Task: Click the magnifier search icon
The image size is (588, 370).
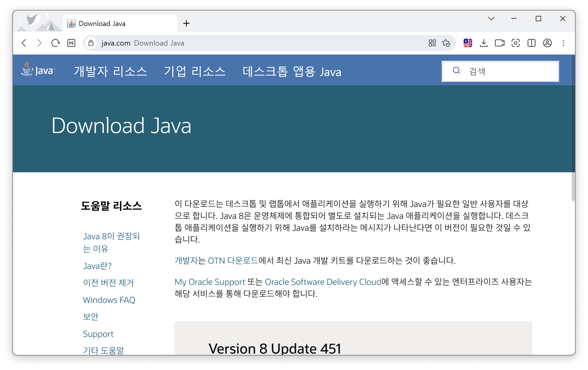Action: point(456,71)
